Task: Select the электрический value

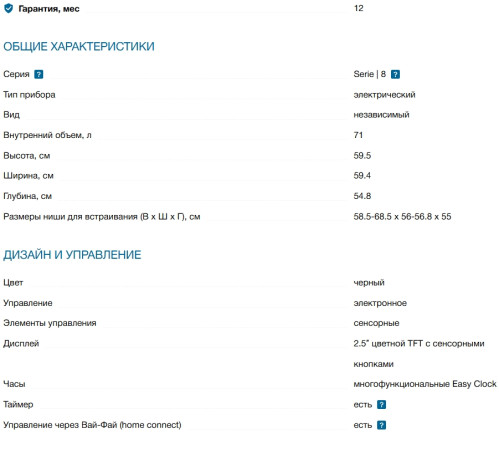Action: [384, 95]
